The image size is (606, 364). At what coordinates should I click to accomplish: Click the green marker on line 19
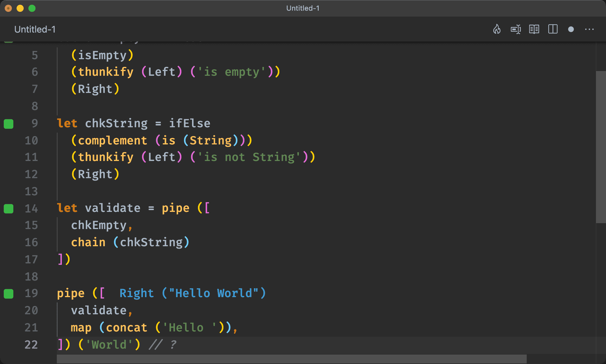coord(9,294)
